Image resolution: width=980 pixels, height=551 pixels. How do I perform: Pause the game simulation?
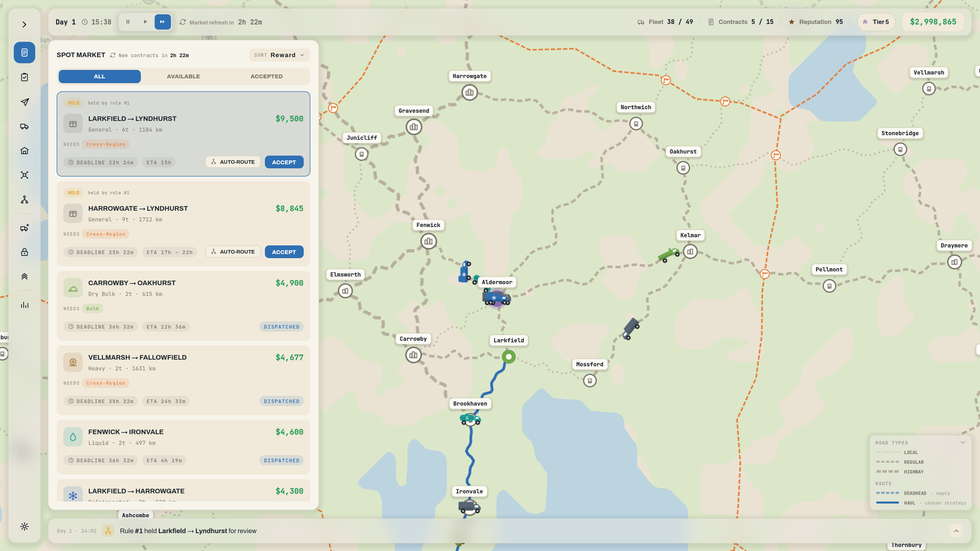point(128,22)
